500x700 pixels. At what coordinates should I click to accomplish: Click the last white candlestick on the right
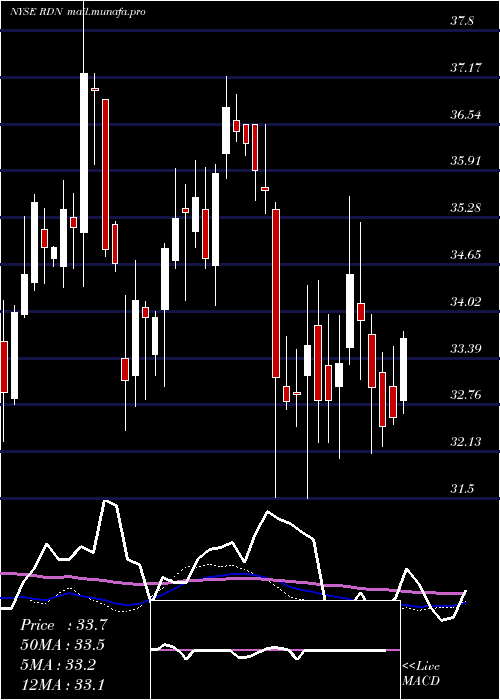[404, 370]
